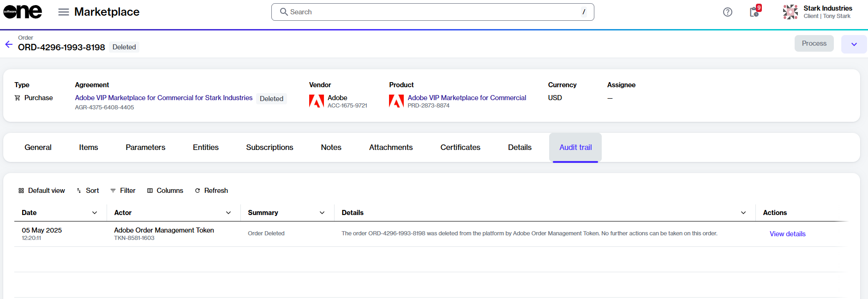Click the Stark Industries account avatar
The height and width of the screenshot is (299, 868).
790,12
